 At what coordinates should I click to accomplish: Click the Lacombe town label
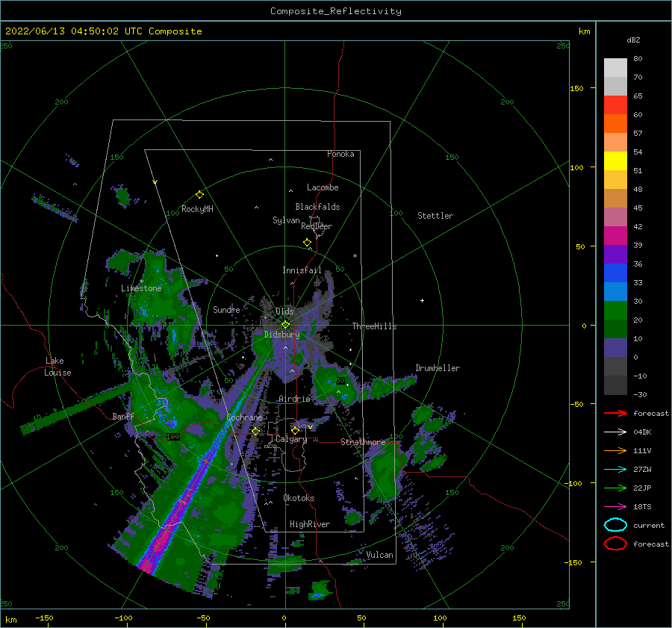click(323, 187)
